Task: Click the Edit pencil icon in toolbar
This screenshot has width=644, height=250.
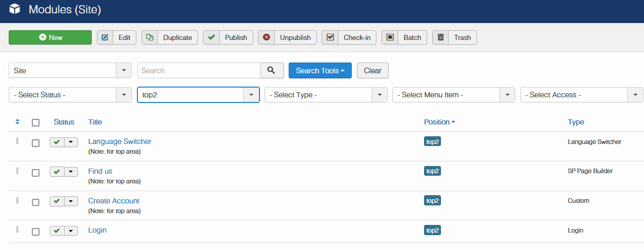Action: [105, 37]
